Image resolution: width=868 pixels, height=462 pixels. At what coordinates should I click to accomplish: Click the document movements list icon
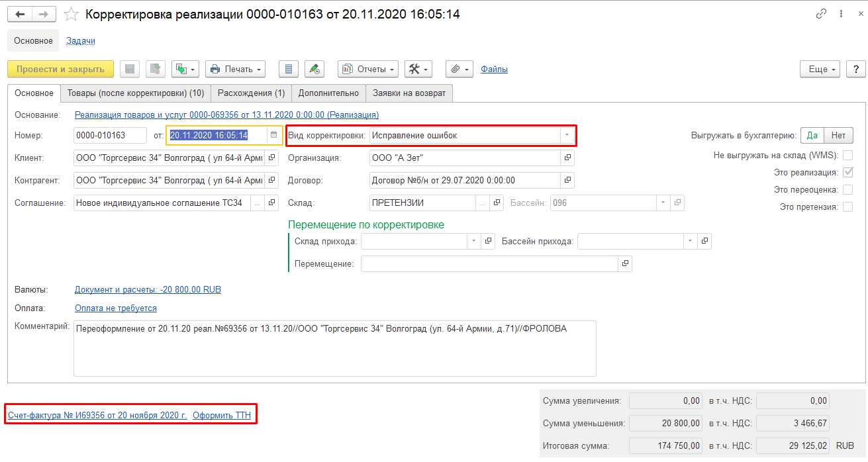pyautogui.click(x=288, y=69)
